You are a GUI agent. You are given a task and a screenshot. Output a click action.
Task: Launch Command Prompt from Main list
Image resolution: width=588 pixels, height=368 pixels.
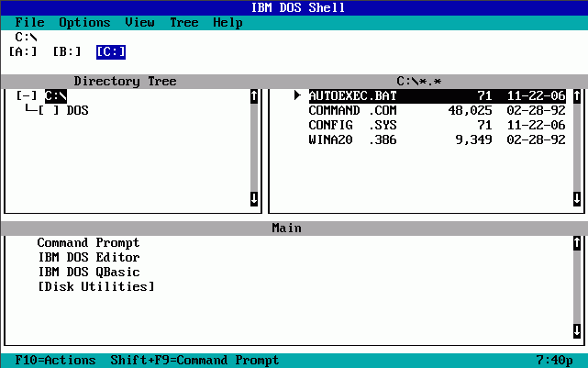pyautogui.click(x=88, y=243)
